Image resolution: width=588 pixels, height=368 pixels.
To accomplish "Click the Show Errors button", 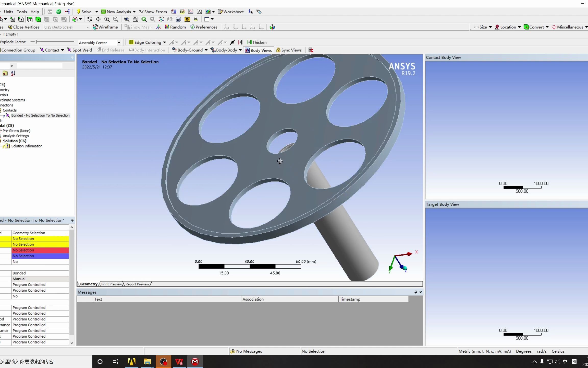I will tap(153, 11).
